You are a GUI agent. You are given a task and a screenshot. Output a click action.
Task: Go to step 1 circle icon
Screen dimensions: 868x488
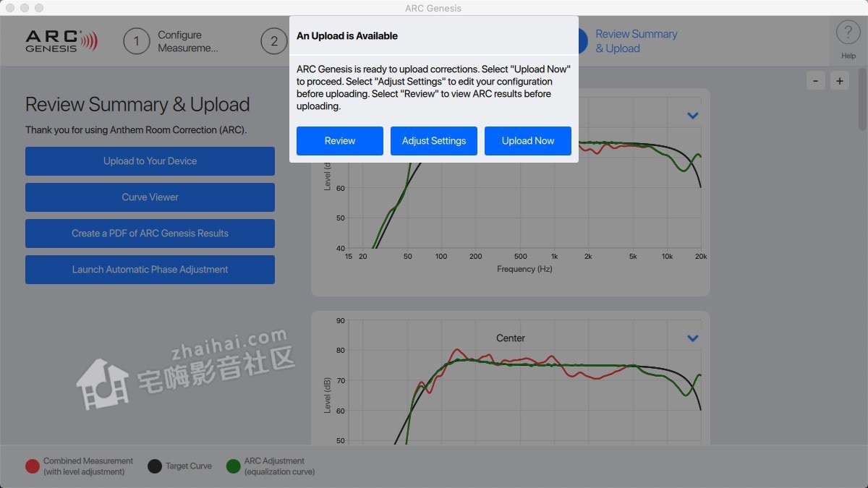tap(137, 41)
